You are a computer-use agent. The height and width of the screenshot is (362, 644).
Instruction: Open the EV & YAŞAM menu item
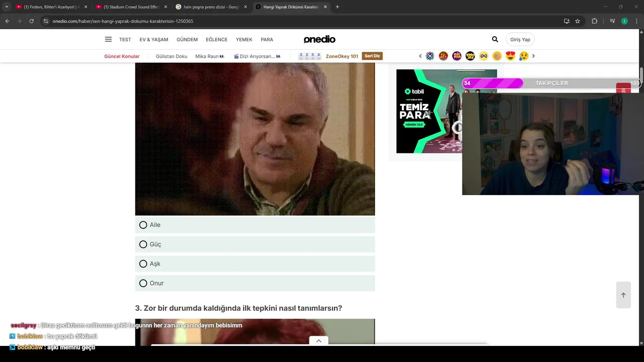click(154, 39)
